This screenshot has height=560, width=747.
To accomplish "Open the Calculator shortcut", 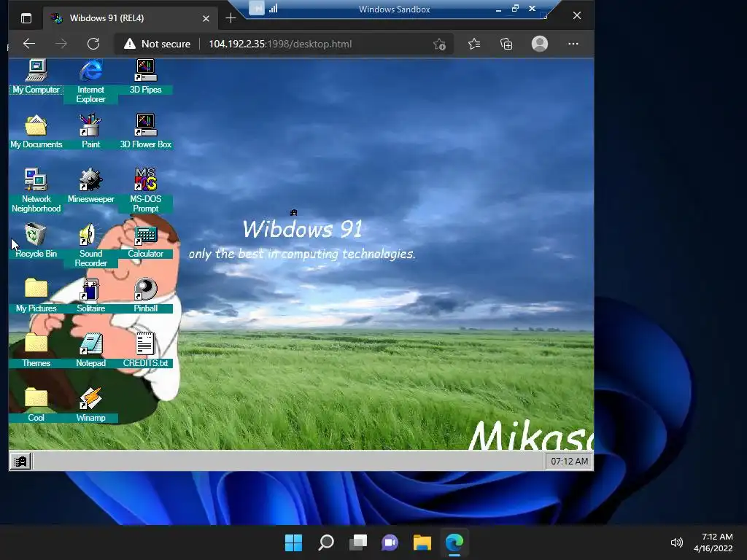I will [x=145, y=241].
